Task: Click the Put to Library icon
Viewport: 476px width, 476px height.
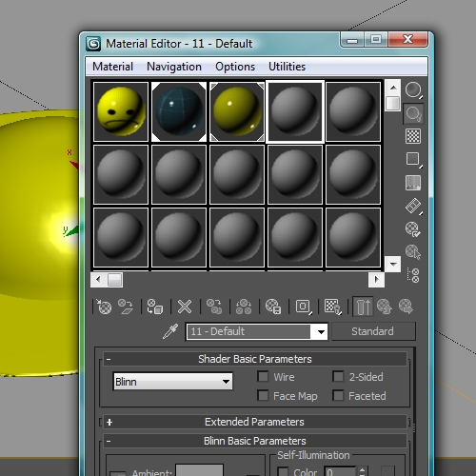Action: click(x=273, y=307)
